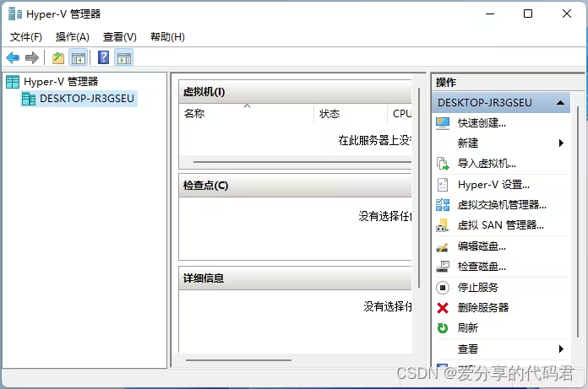This screenshot has height=389, width=588.
Task: Click 导入虚拟机... action
Action: pyautogui.click(x=487, y=164)
